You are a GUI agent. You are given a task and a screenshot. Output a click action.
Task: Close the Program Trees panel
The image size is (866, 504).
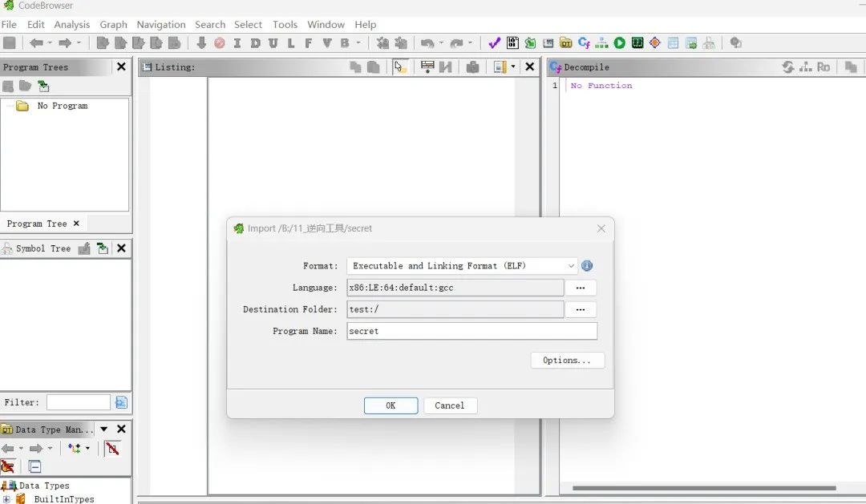click(122, 67)
